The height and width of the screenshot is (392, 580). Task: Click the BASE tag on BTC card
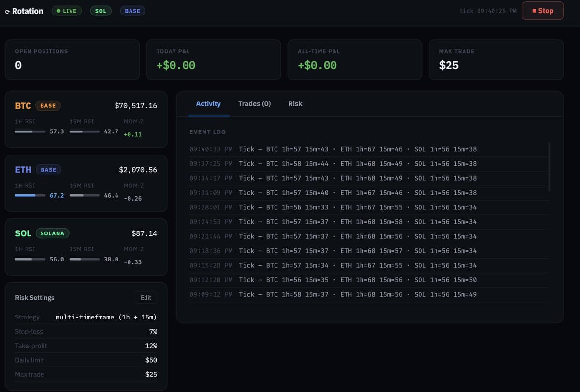(x=48, y=106)
